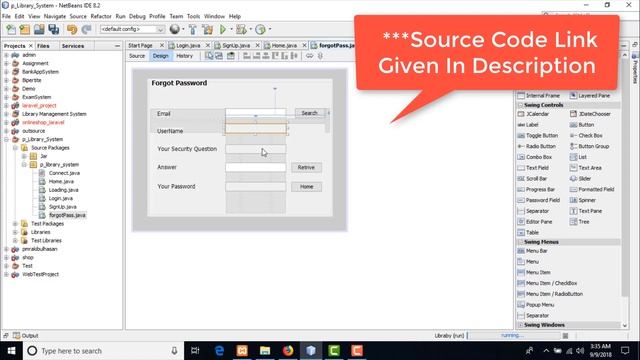This screenshot has height=360, width=640.
Task: Click the Redo toolbar icon
Action: [86, 29]
